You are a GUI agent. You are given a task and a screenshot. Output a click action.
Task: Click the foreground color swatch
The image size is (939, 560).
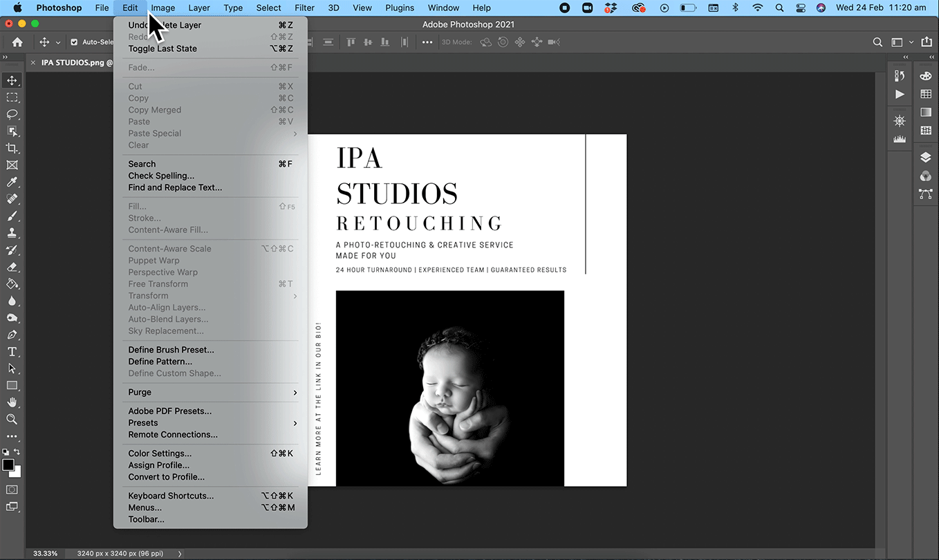click(x=8, y=465)
